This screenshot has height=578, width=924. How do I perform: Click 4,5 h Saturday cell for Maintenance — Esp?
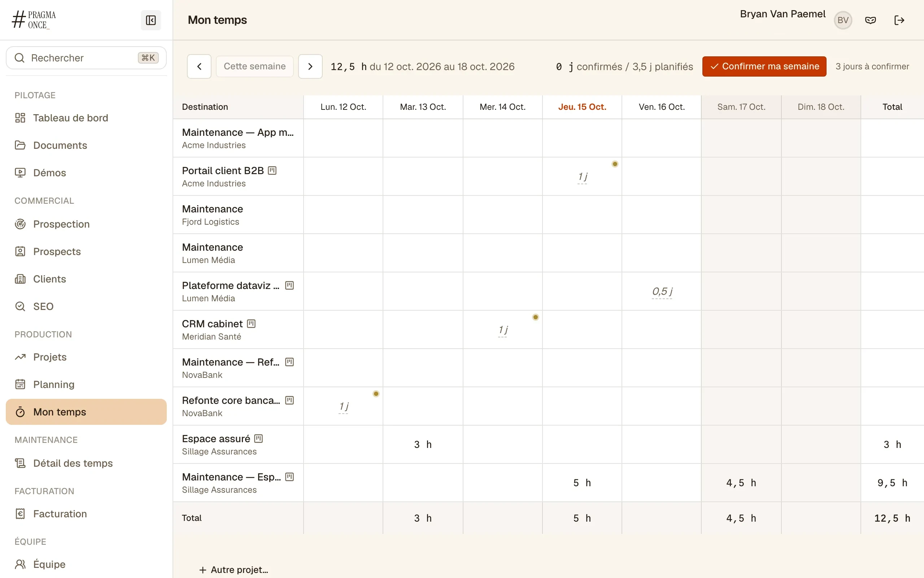(741, 483)
